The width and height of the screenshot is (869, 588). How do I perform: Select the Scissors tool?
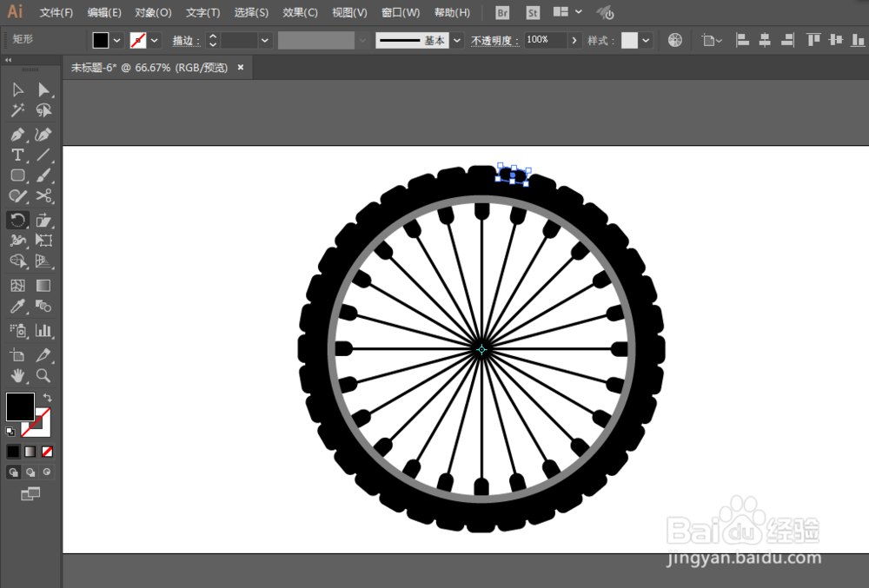coord(43,196)
